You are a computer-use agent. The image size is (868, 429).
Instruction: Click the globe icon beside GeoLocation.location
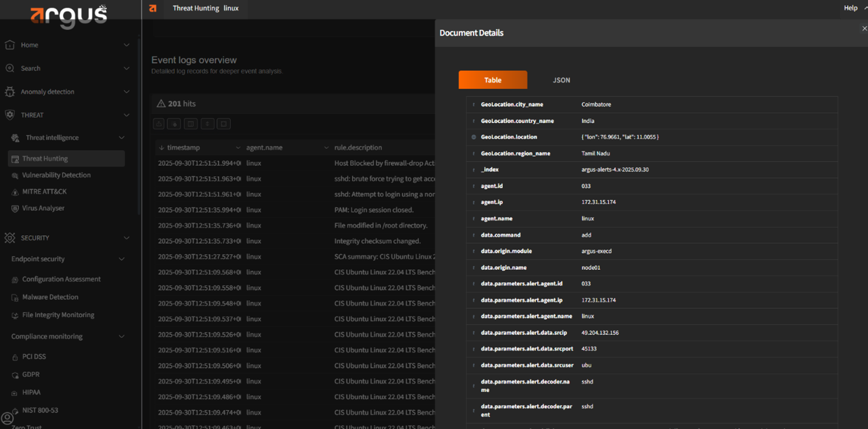coord(474,137)
